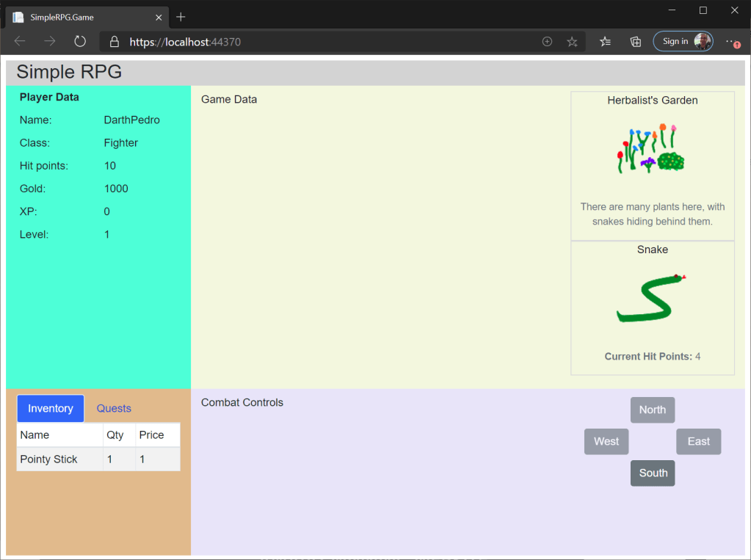751x560 pixels.
Task: Add page to favorites with star icon
Action: coord(572,42)
